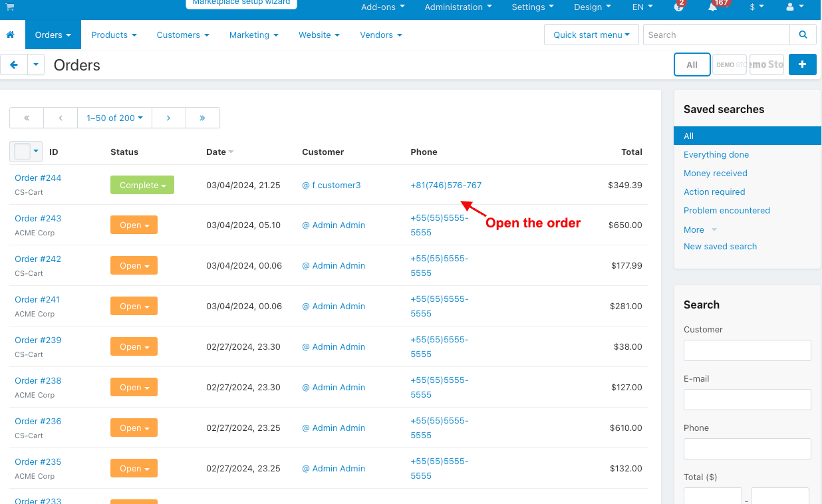Click the shopping cart icon at top-left

click(10, 7)
